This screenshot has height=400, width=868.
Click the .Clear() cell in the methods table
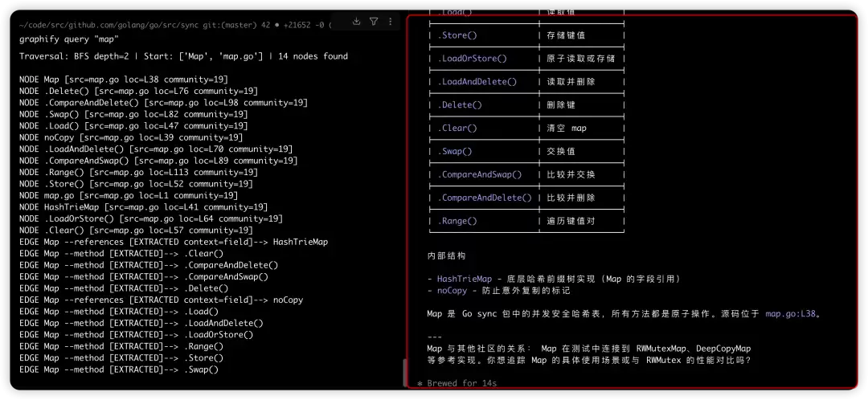pyautogui.click(x=457, y=129)
